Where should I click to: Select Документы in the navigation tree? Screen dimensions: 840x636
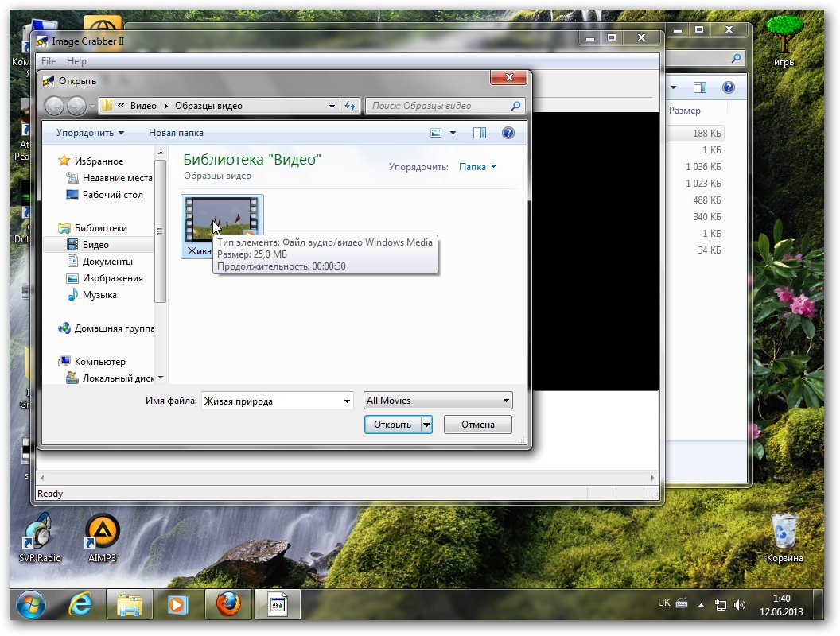coord(107,262)
